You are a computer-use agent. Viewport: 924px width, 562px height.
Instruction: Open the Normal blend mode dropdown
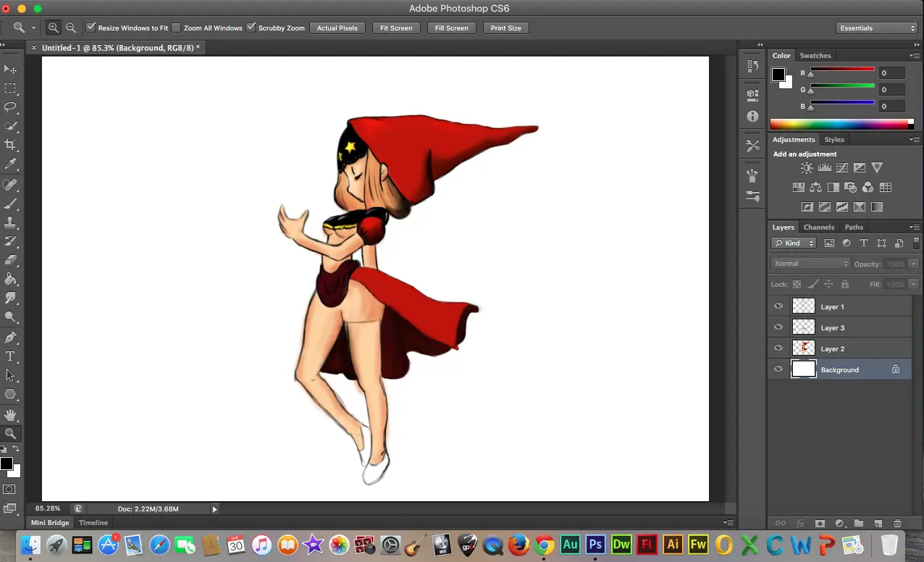810,264
